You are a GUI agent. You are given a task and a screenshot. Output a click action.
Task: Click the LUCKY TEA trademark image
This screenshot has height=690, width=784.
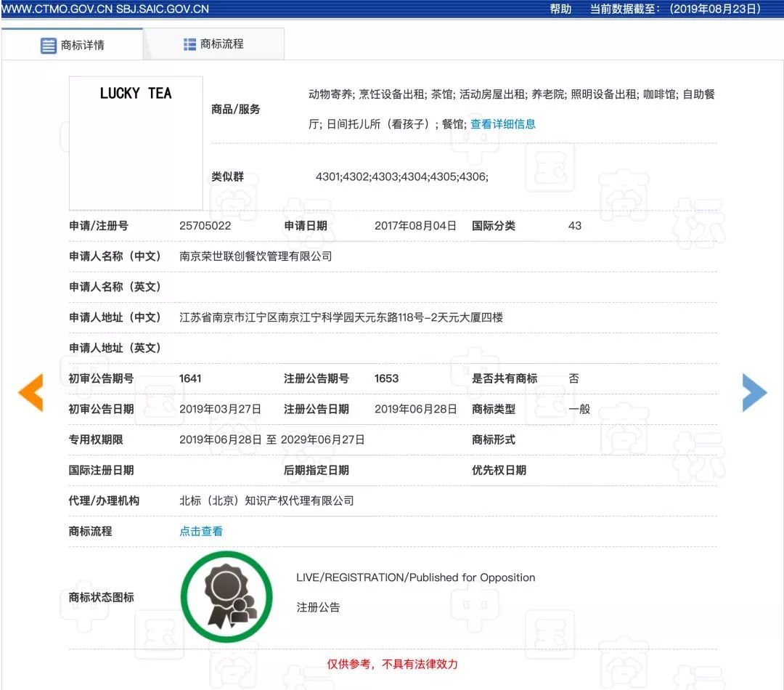(136, 143)
